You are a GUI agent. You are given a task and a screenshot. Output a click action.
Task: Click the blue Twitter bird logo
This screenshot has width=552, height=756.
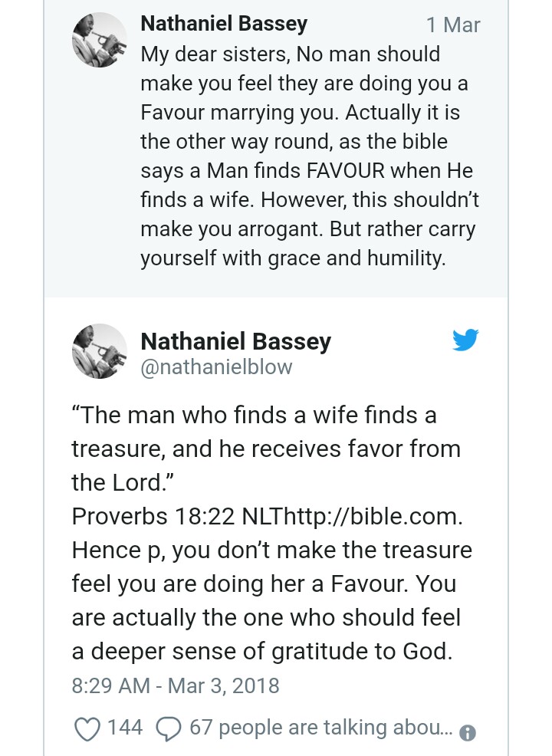pos(465,340)
